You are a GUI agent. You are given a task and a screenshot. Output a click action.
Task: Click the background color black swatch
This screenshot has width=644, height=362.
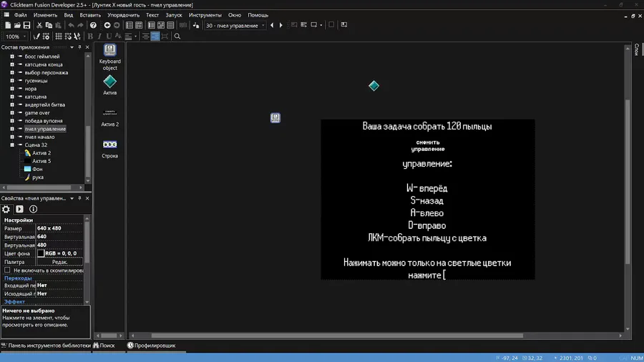41,253
